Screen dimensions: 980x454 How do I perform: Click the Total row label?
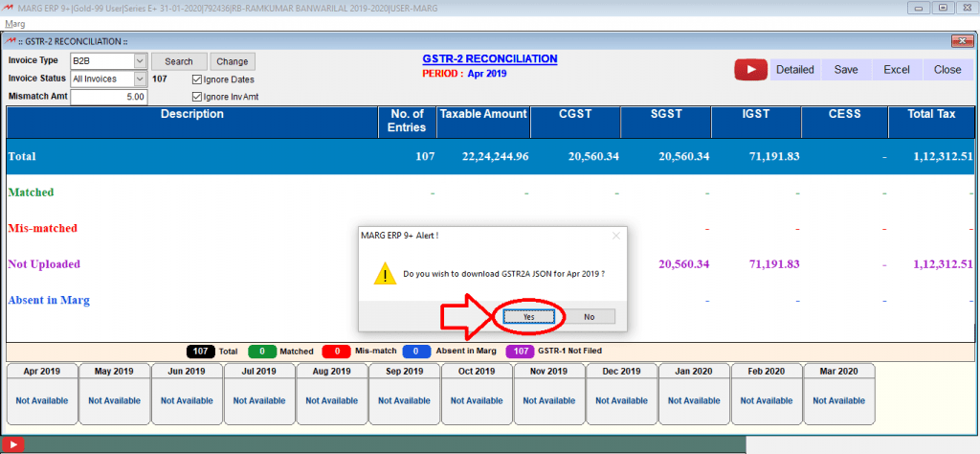coord(22,156)
